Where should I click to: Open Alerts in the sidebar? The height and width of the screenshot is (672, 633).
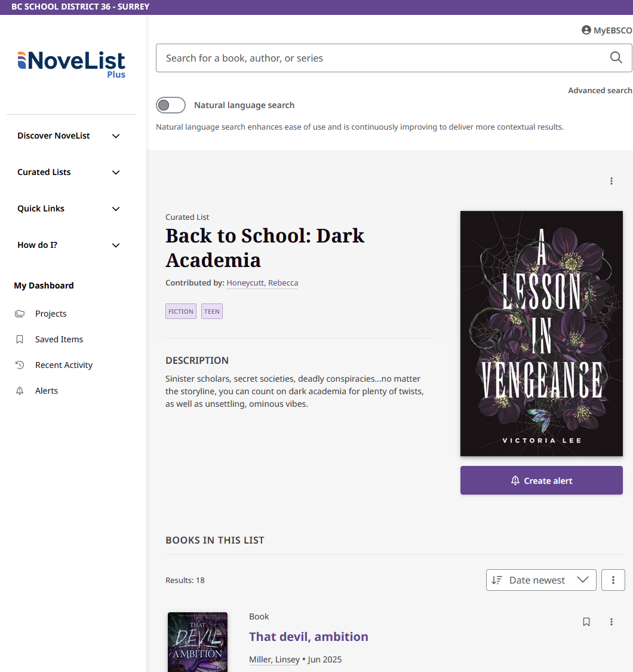point(47,391)
